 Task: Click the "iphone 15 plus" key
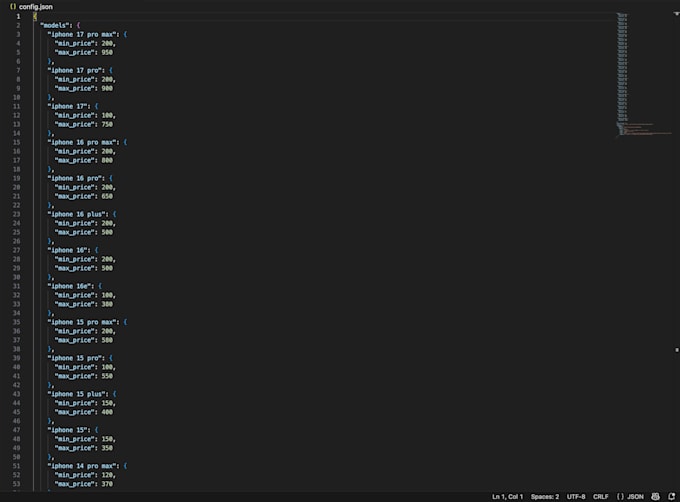pyautogui.click(x=78, y=394)
